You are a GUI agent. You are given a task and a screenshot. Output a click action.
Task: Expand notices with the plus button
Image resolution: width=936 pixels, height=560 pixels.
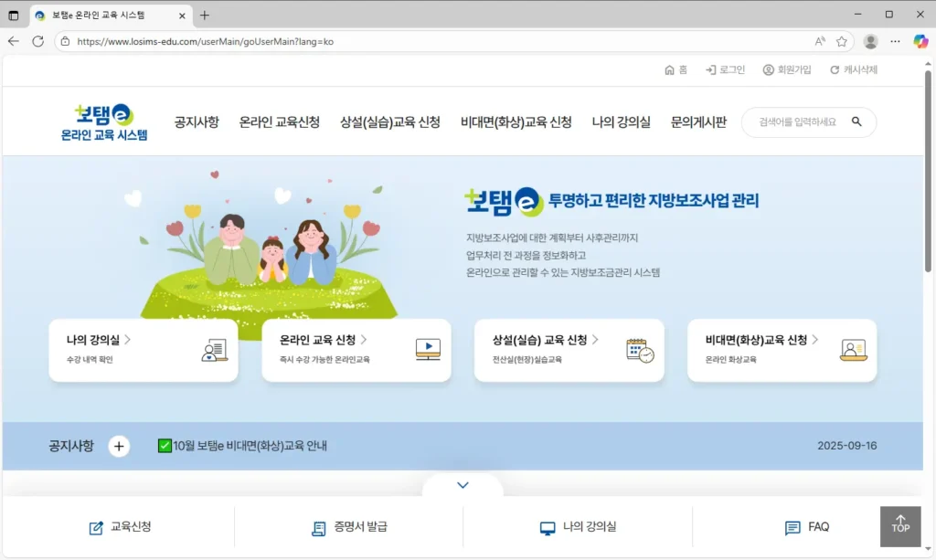coord(119,447)
